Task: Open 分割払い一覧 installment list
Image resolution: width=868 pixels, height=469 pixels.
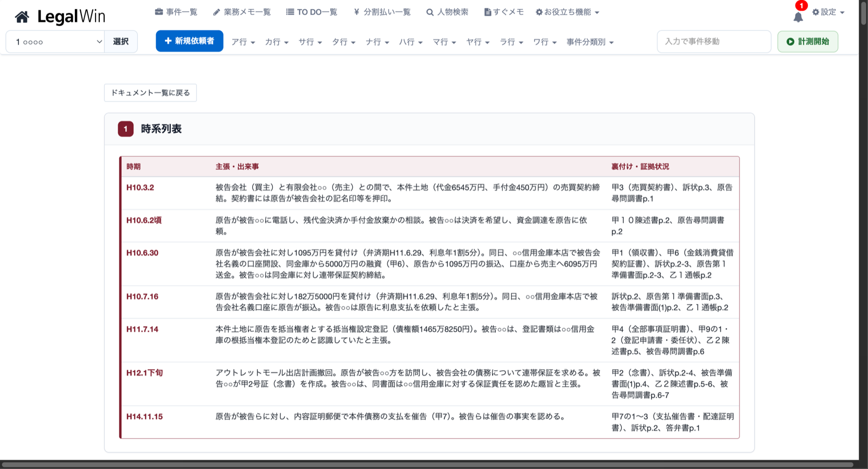Action: 382,12
